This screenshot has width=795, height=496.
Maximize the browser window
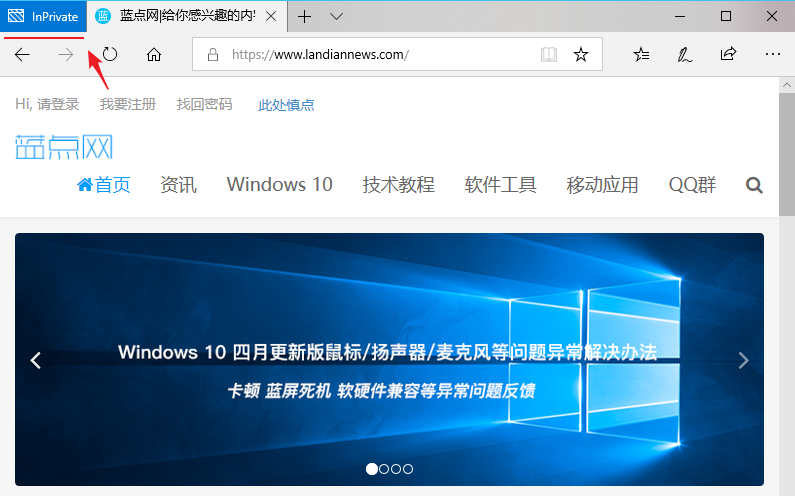coord(726,17)
